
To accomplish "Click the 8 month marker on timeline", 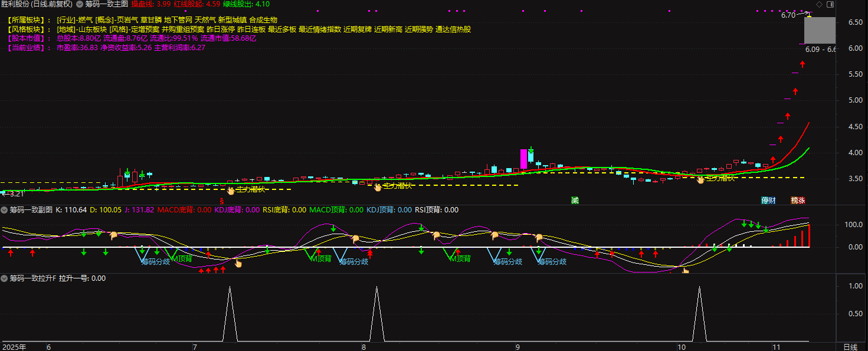I will click(x=363, y=347).
